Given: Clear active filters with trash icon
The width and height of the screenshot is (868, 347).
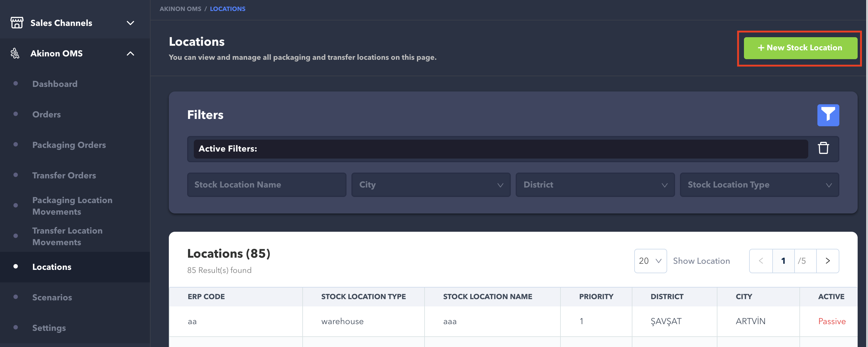Looking at the screenshot, I should coord(823,148).
